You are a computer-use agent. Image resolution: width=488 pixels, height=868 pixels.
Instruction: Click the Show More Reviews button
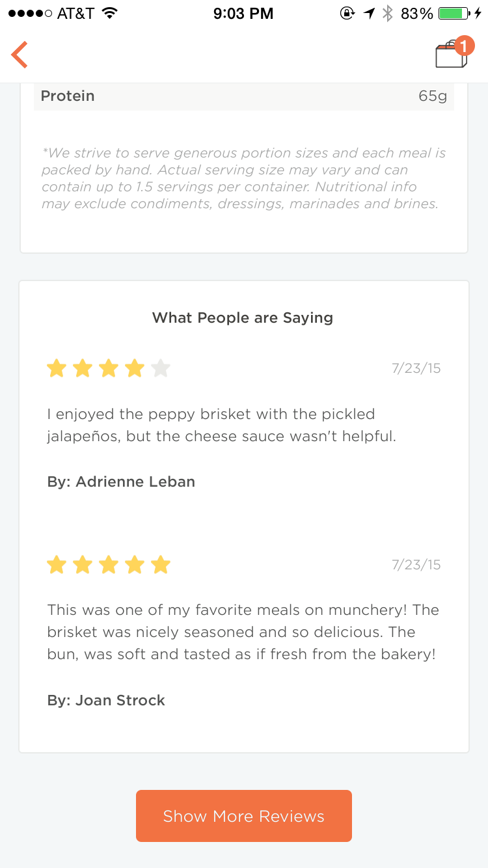click(x=244, y=816)
